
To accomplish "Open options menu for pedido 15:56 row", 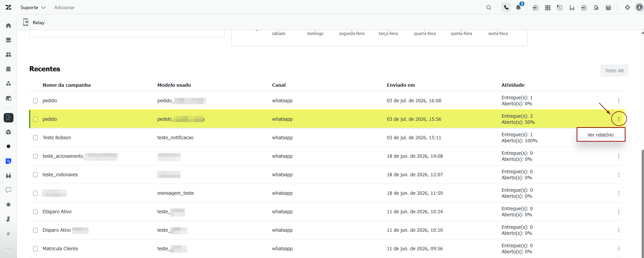I will point(619,119).
